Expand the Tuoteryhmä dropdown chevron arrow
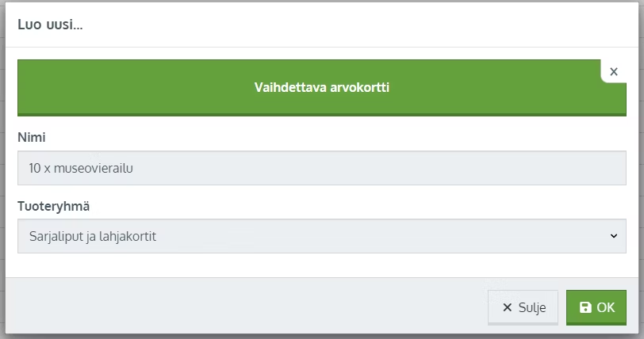Screen dimensions: 644x339 click(x=614, y=236)
